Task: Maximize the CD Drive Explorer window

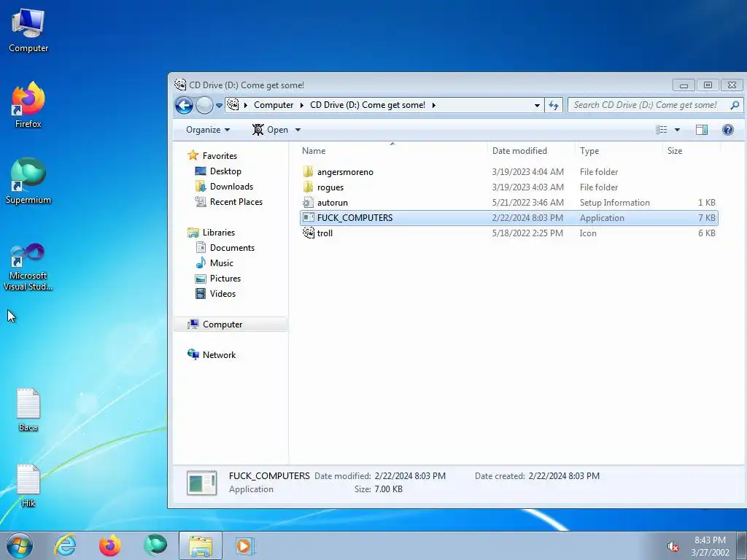Action: coord(708,85)
